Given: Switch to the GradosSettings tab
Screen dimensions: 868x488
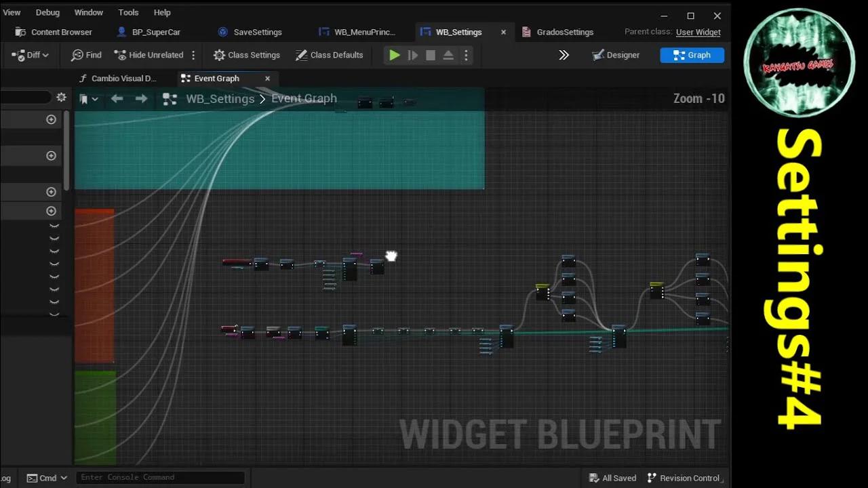Looking at the screenshot, I should coord(564,32).
